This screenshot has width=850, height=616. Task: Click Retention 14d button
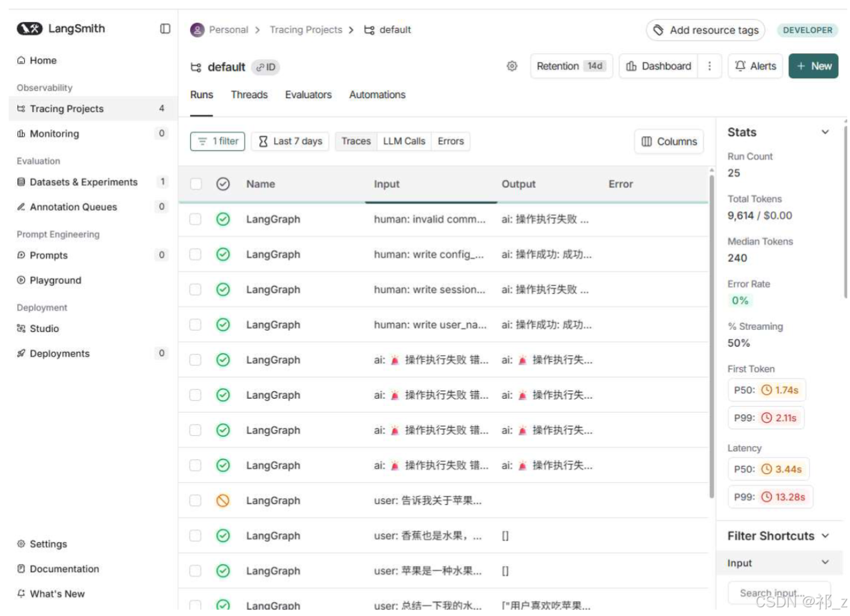[571, 66]
